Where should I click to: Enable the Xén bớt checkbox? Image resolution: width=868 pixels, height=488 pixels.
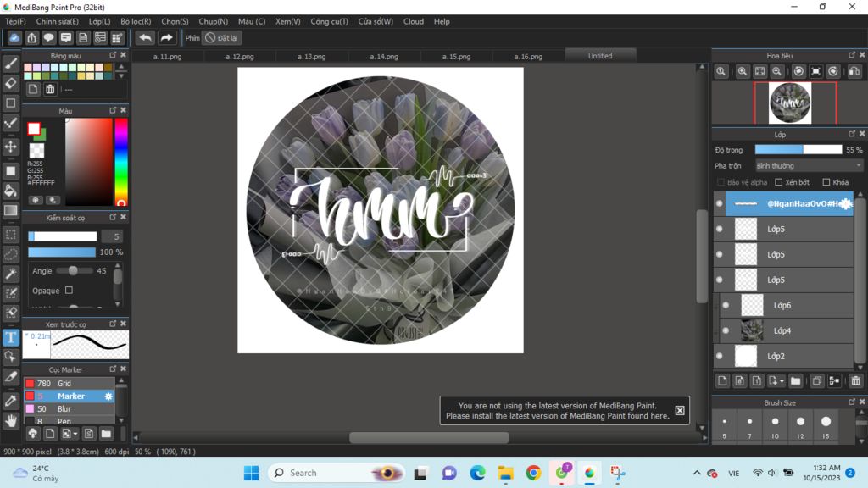click(779, 182)
